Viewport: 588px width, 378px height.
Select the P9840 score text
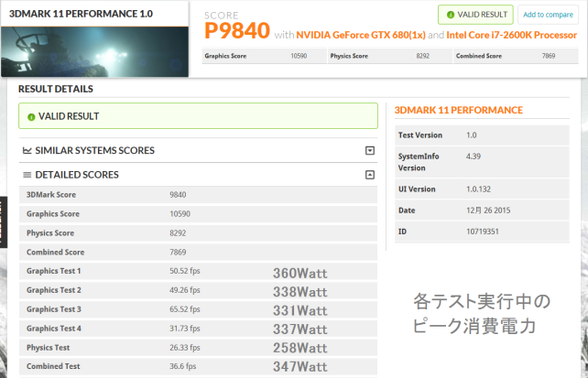pos(237,30)
